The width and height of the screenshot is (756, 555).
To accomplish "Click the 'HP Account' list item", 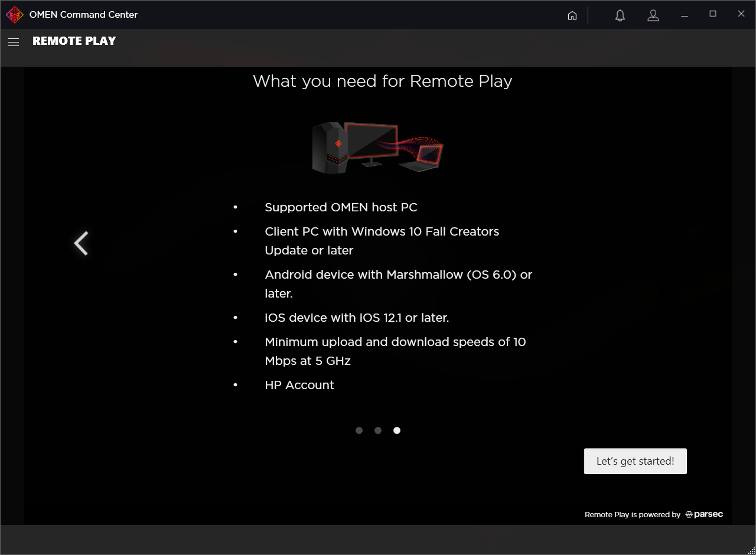I will 299,385.
